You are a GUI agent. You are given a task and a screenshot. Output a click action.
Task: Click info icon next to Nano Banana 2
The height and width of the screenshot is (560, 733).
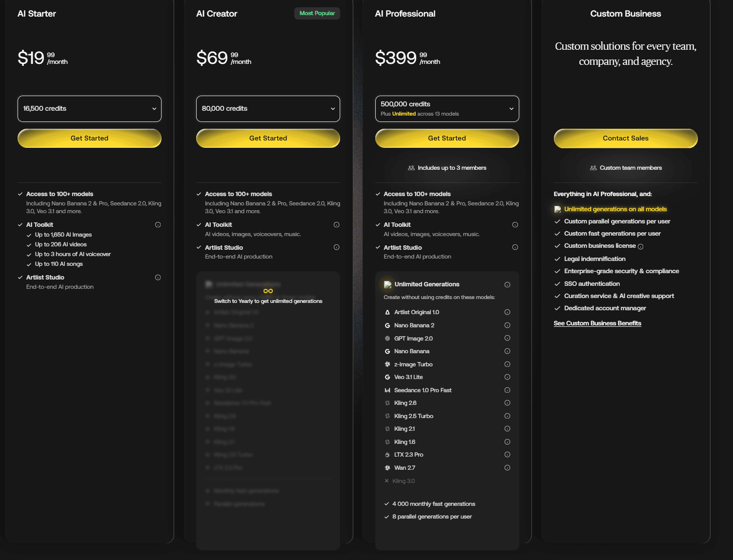pyautogui.click(x=507, y=325)
